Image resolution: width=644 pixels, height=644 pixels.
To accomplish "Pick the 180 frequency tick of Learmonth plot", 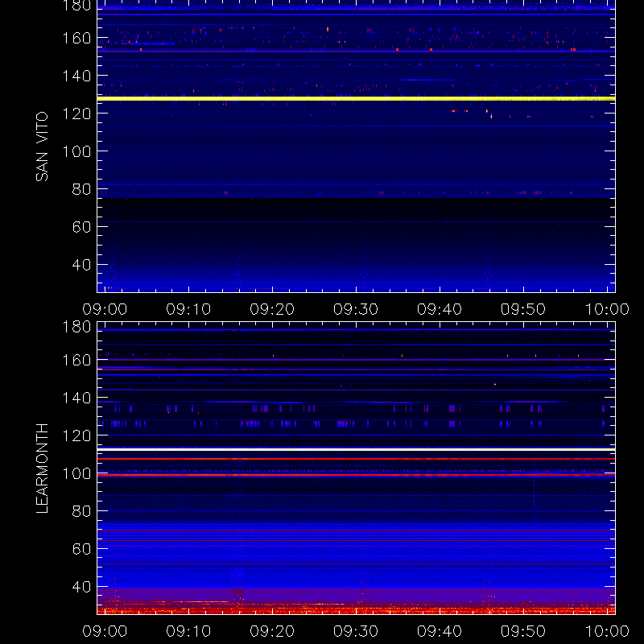I will point(76,327).
